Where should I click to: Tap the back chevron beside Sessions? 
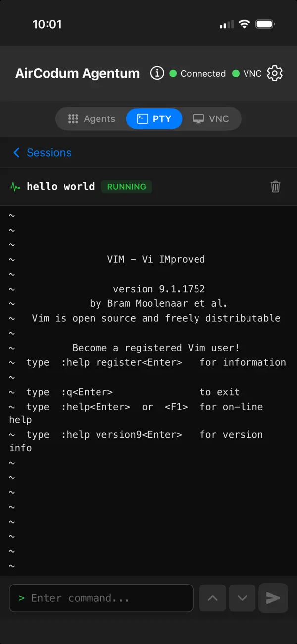click(x=17, y=153)
